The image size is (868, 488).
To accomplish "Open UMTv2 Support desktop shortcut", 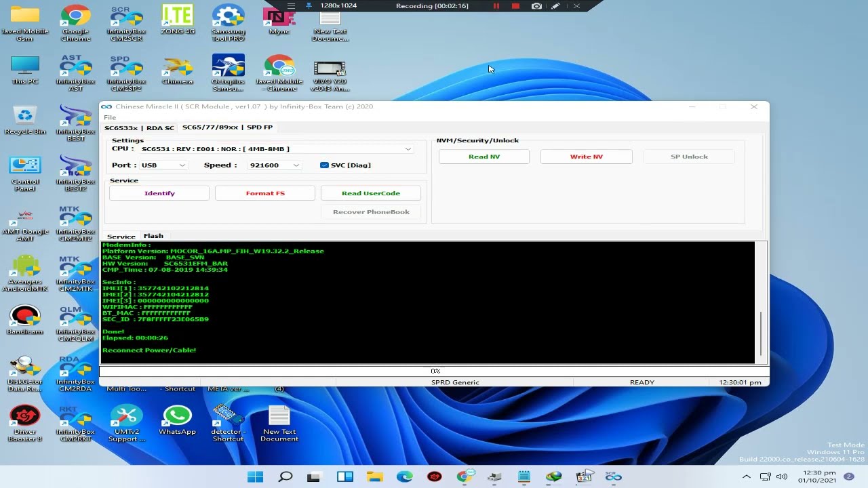I will [x=126, y=424].
